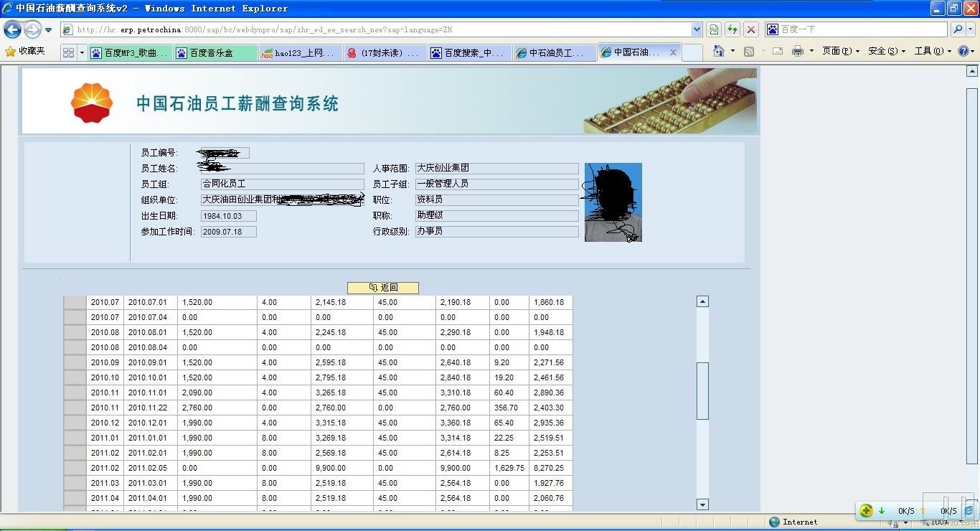Click the 356.70 value cell
Viewport: 980px width, 531px height.
509,408
